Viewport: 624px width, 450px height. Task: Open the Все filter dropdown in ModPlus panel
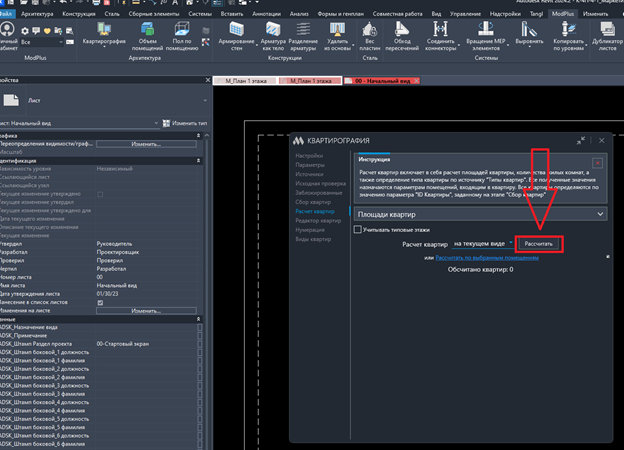coord(42,42)
